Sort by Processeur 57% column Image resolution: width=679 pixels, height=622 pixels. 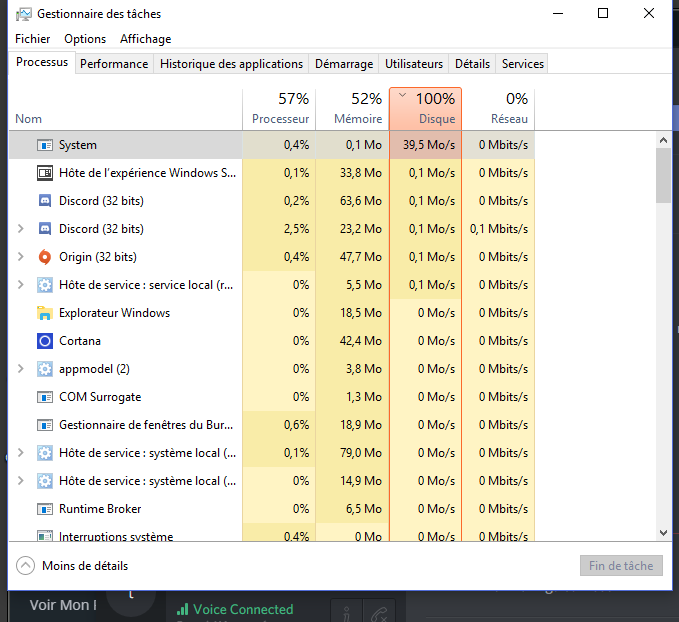point(279,109)
